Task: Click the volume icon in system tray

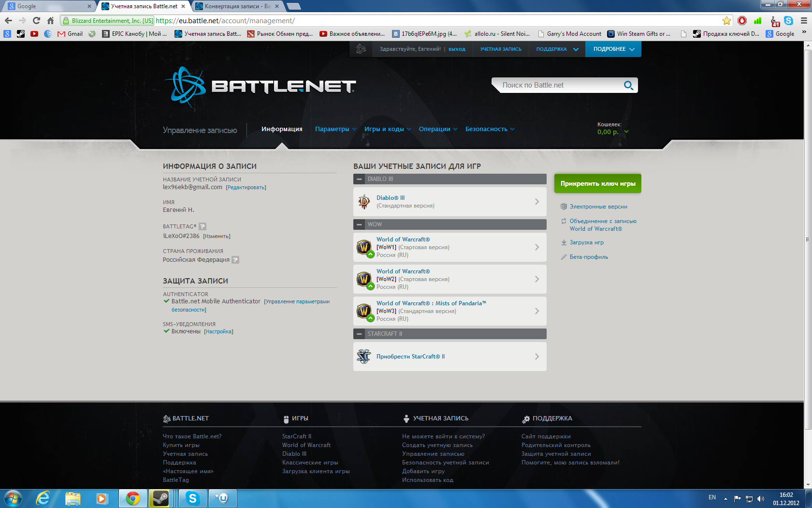Action: [x=761, y=499]
